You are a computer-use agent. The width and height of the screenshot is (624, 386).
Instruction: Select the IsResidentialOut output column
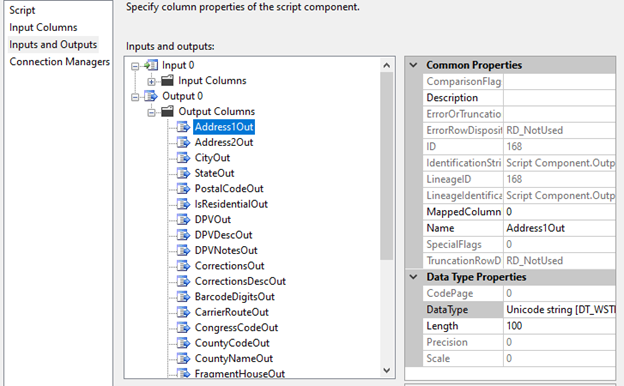point(231,204)
